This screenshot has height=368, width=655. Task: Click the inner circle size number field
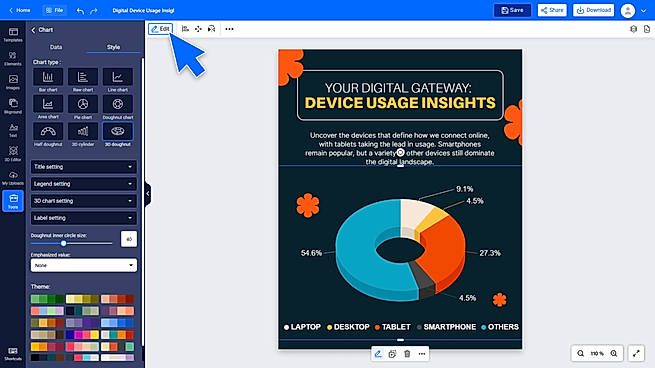click(x=129, y=239)
